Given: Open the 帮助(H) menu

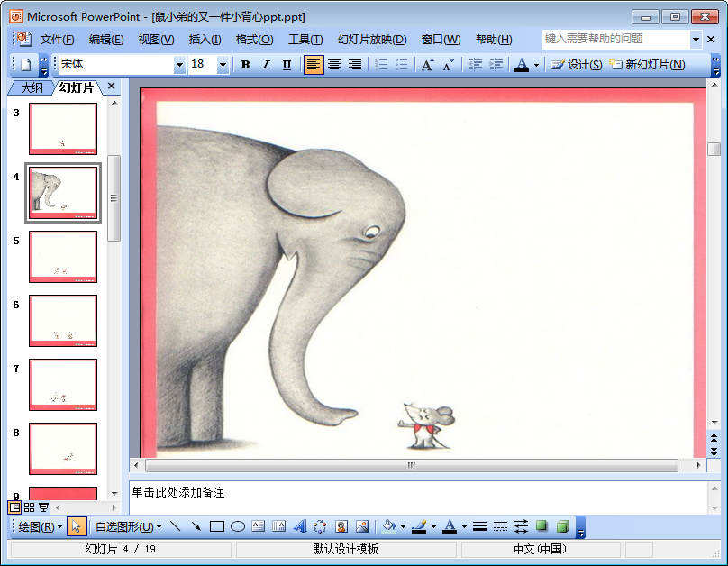Looking at the screenshot, I should click(x=494, y=40).
